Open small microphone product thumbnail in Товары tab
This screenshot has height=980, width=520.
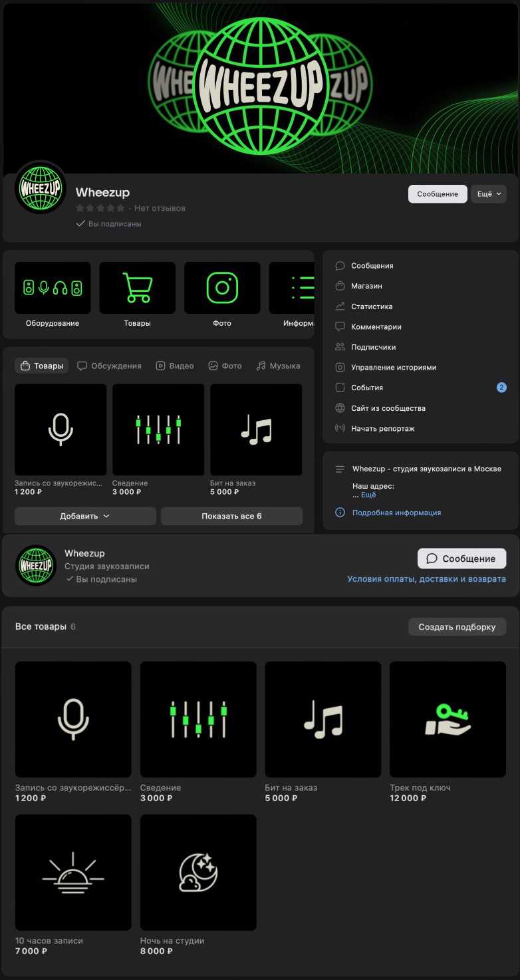point(61,429)
